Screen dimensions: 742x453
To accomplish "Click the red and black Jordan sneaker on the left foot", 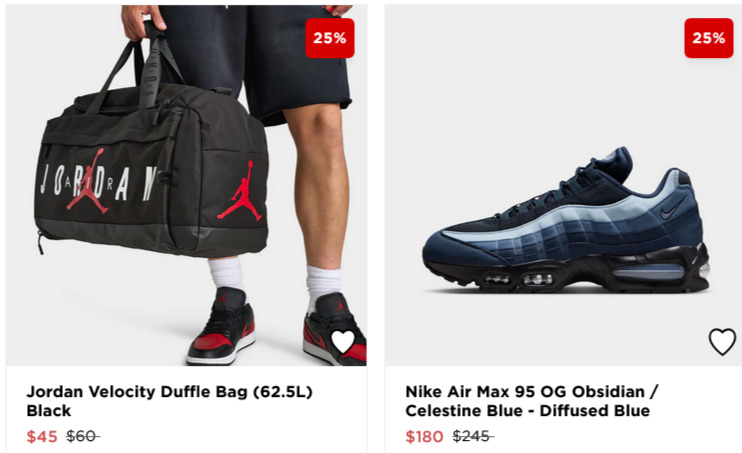I will (221, 329).
